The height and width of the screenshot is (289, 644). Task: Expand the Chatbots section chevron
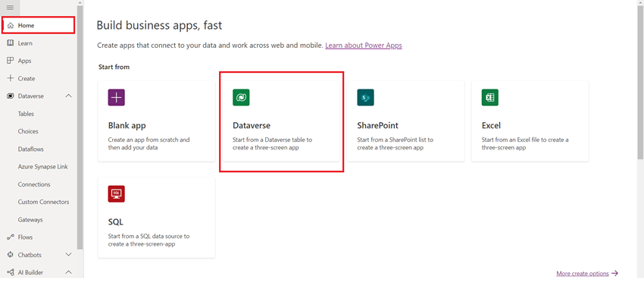[x=69, y=254]
